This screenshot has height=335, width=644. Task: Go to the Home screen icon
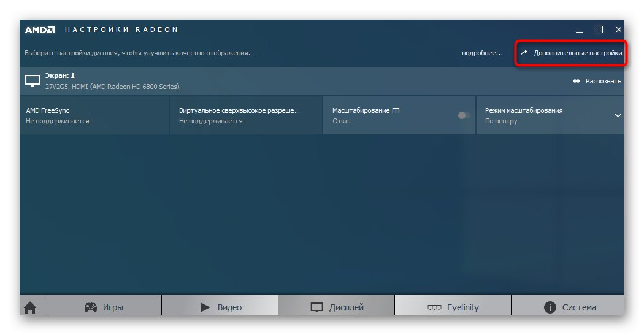pyautogui.click(x=30, y=307)
